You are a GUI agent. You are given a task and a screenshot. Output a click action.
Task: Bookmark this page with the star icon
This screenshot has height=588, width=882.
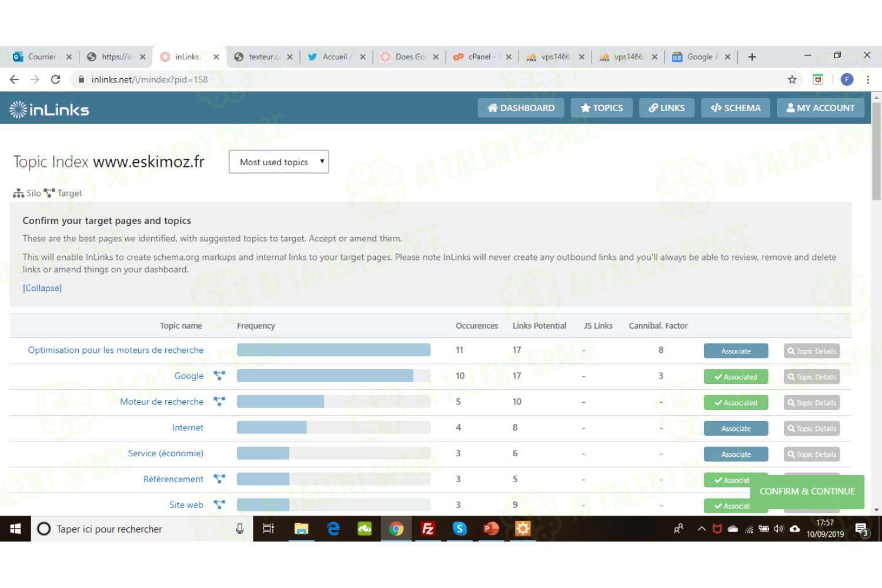[792, 79]
